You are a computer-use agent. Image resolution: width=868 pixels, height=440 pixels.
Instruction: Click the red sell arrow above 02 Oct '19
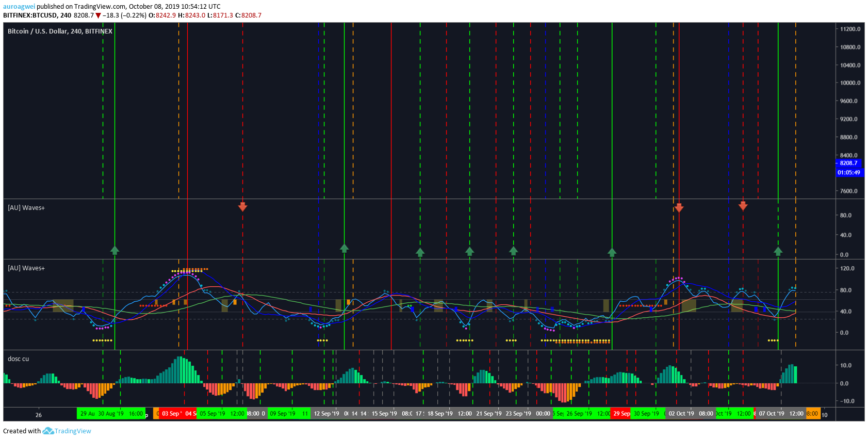[679, 207]
